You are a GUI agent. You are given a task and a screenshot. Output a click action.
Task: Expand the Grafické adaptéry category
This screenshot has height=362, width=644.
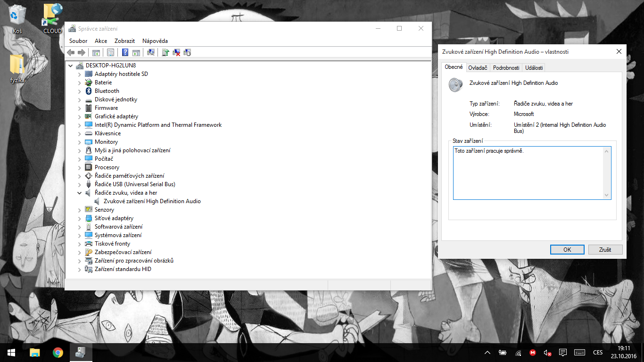point(79,116)
